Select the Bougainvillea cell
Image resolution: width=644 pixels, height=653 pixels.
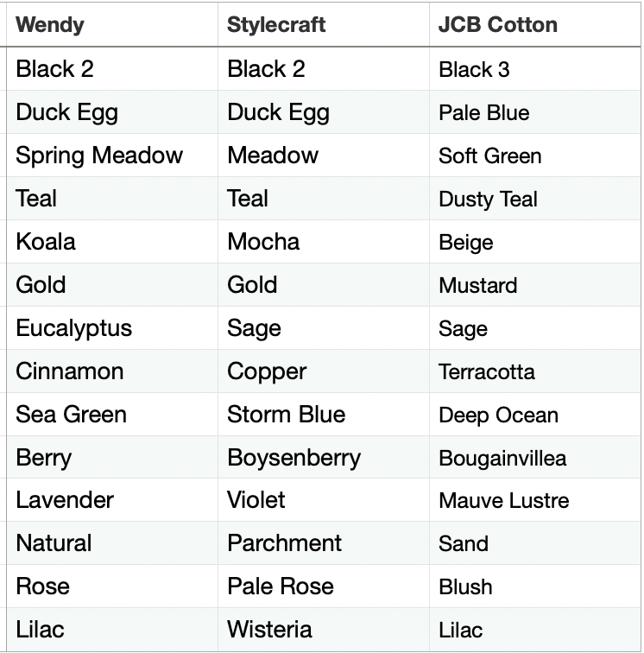[x=535, y=457]
